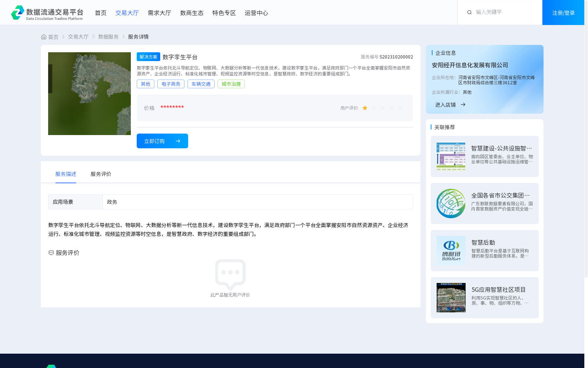Click the arrow on 立即订购 button

click(178, 141)
